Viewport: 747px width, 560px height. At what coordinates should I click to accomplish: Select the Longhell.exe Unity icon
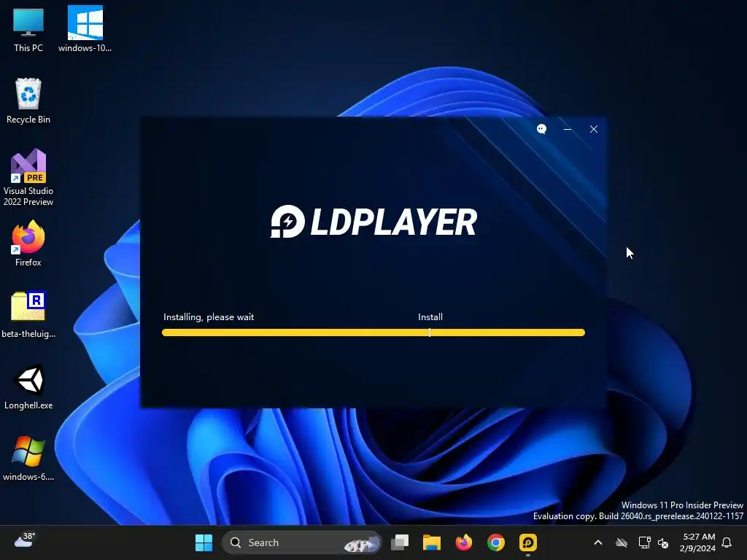(x=28, y=387)
